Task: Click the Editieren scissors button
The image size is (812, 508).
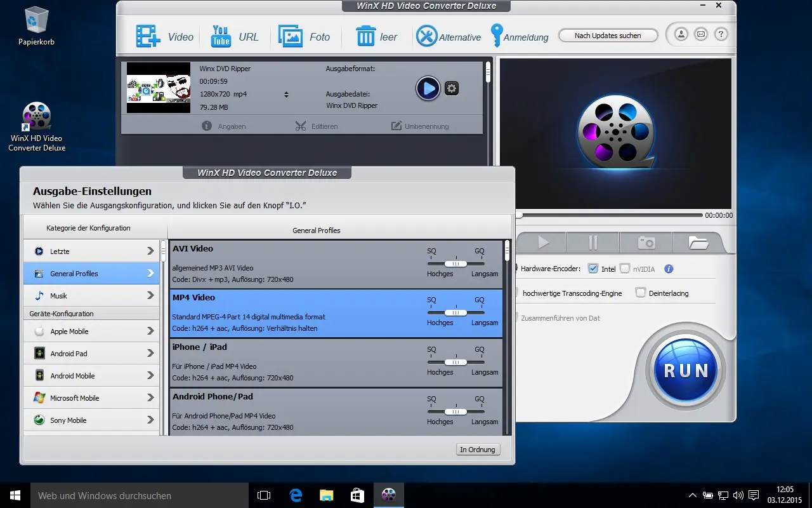Action: (316, 126)
